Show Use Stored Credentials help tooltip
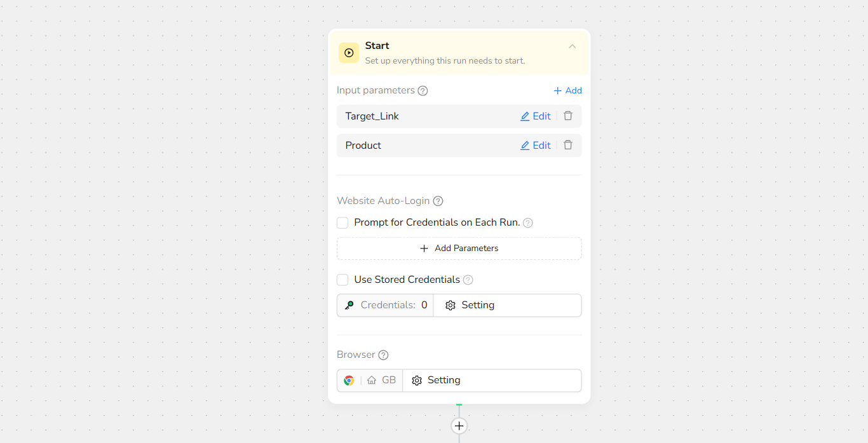The height and width of the screenshot is (443, 868). (x=468, y=280)
